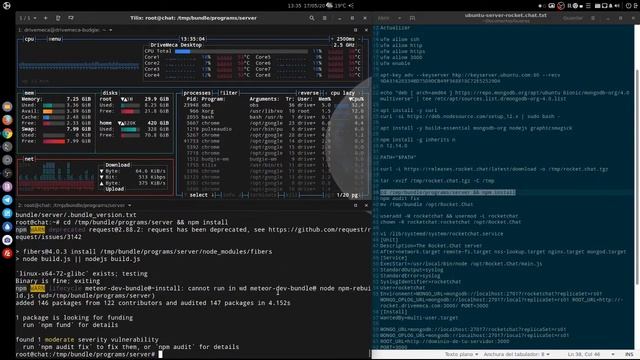Open the 'Texto plano' language dropdown
This screenshot has height=360, width=640.
click(x=461, y=354)
